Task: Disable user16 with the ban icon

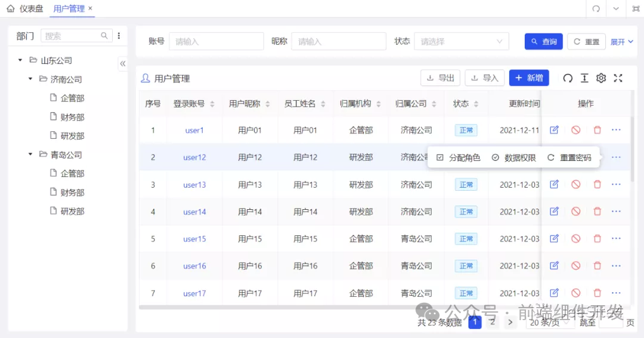Action: point(576,265)
